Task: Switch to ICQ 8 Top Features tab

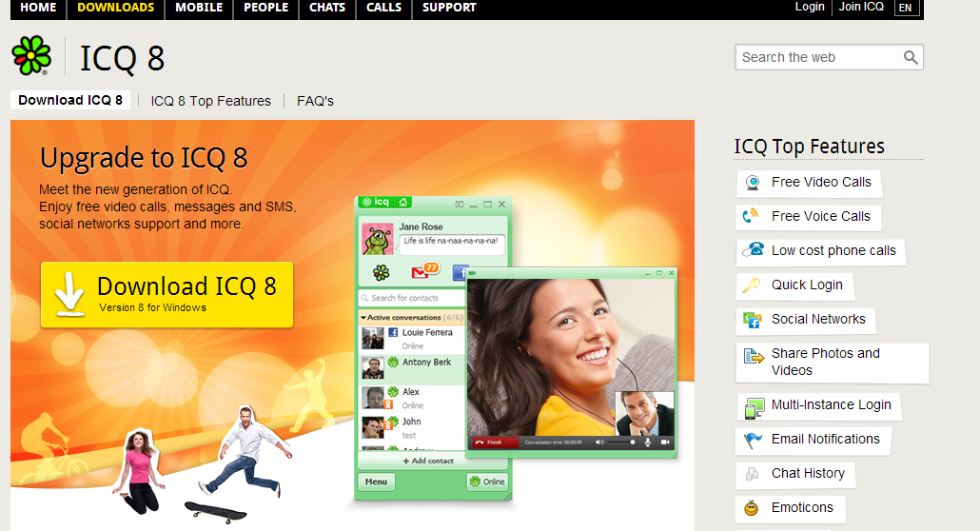Action: pos(210,101)
